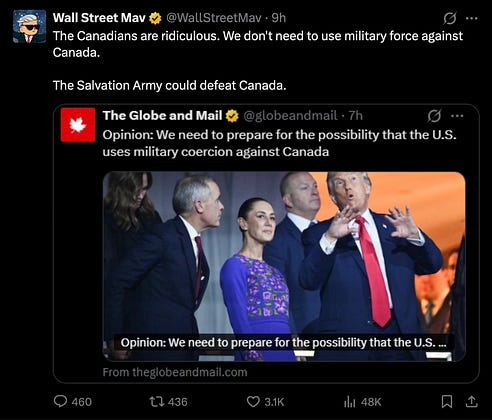Viewport: 492px width, 420px height.
Task: Reply to the post with 460 comments
Action: click(x=73, y=401)
